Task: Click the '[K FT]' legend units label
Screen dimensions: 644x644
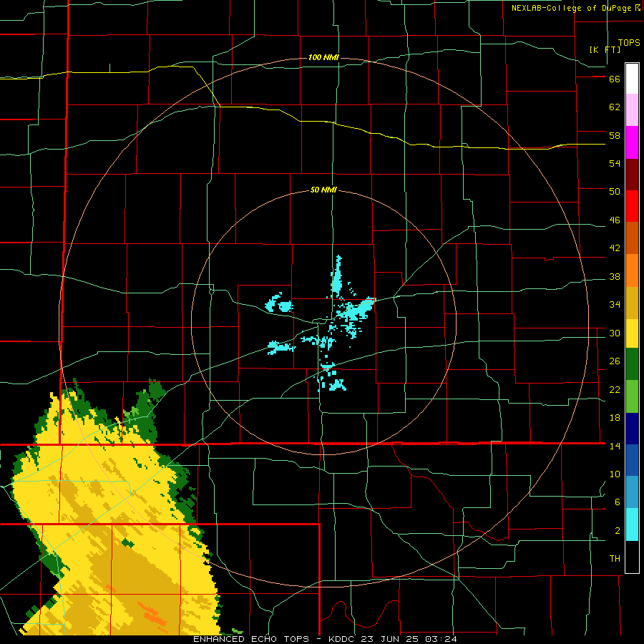Action: click(605, 49)
